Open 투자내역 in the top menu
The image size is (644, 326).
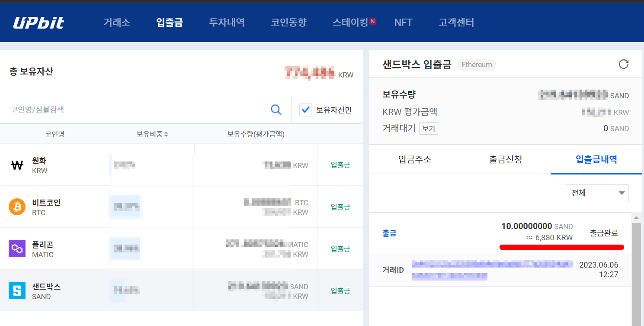[x=227, y=23]
